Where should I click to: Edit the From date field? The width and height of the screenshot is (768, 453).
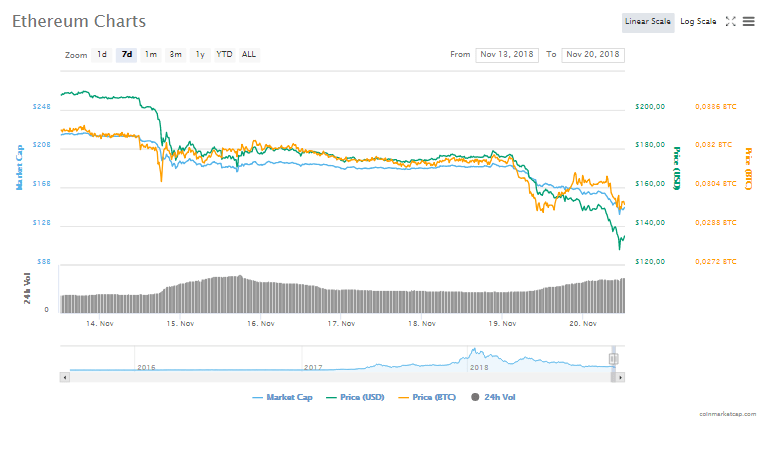coord(507,55)
